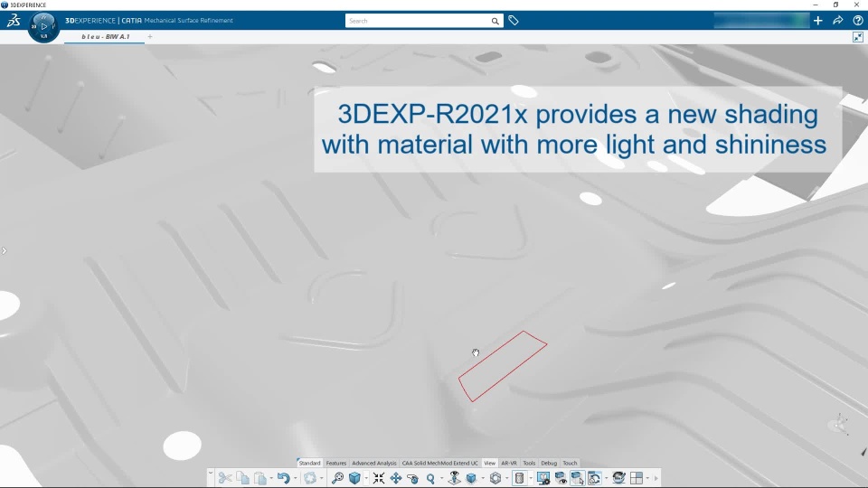
Task: Click the robot 3D axis widget
Action: (x=839, y=424)
